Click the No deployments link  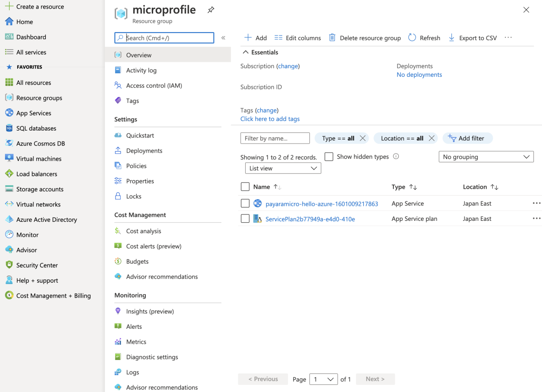pos(419,75)
